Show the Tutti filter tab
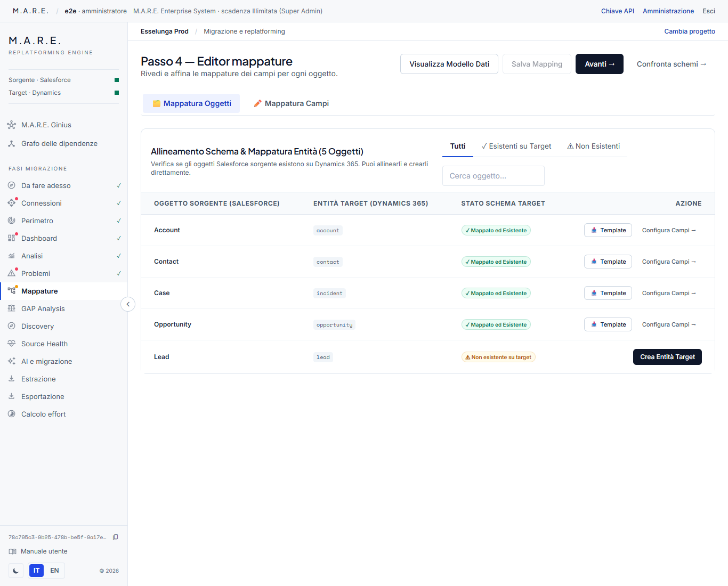The width and height of the screenshot is (728, 586). click(458, 146)
